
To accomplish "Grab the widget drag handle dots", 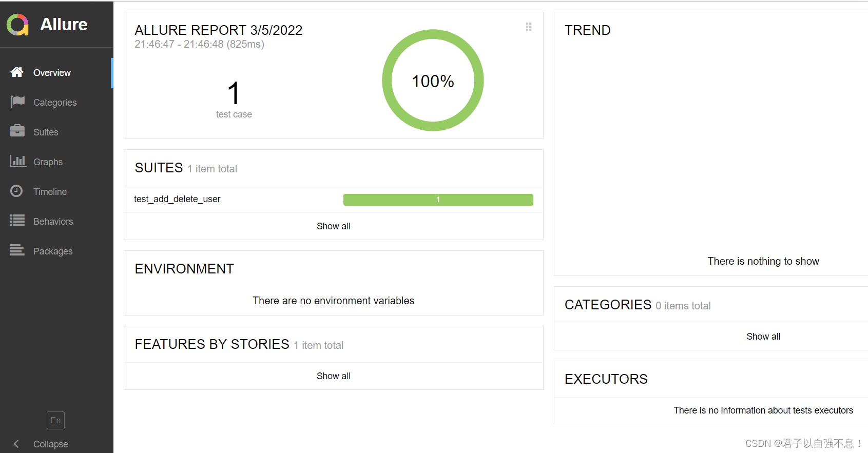I will pos(529,27).
